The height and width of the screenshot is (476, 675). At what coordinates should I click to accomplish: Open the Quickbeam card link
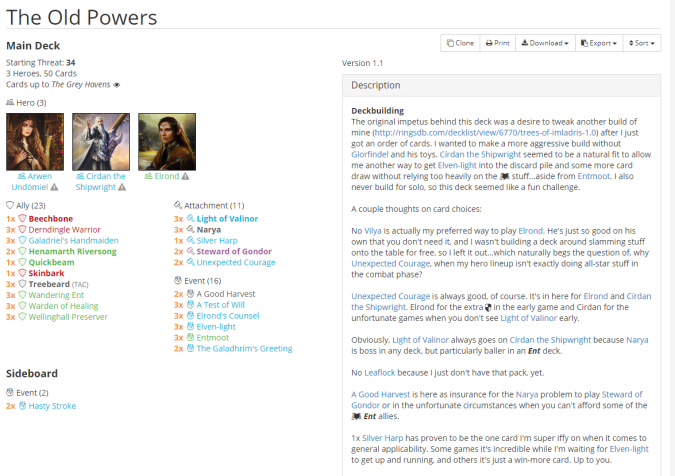tap(51, 262)
